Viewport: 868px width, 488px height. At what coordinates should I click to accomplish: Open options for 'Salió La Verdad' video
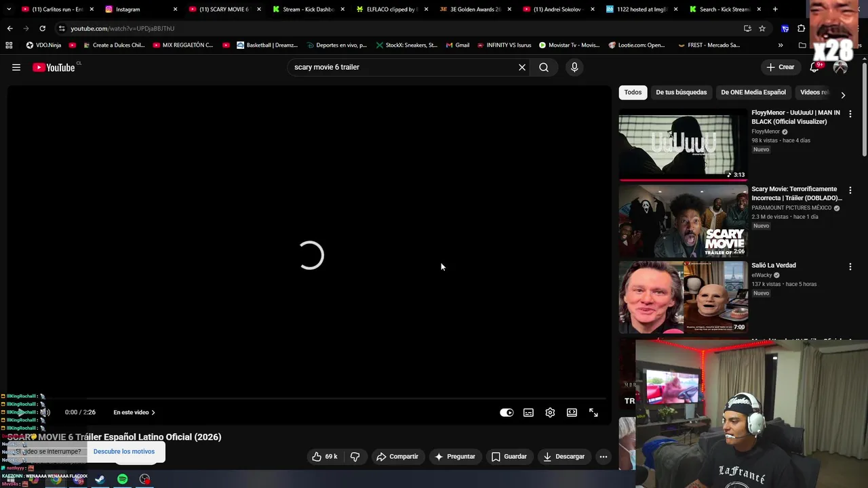point(850,267)
